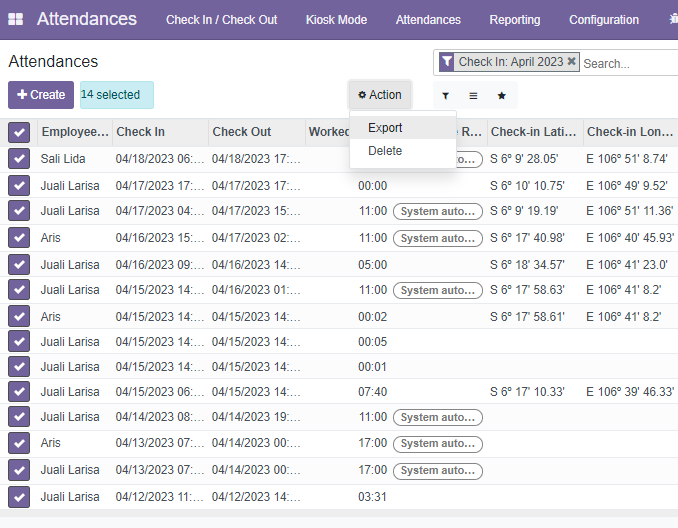
Task: Uncheck Juali Larisa 07:40 row checkbox
Action: [19, 391]
